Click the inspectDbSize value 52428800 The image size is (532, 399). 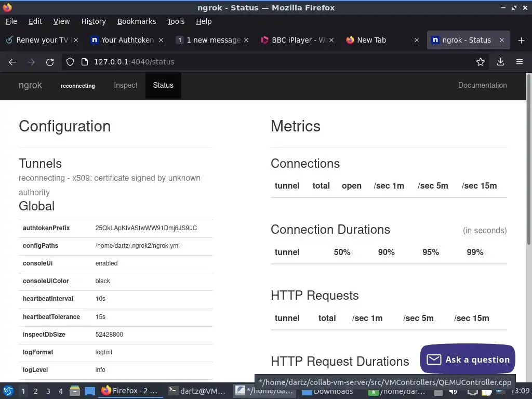[109, 335]
